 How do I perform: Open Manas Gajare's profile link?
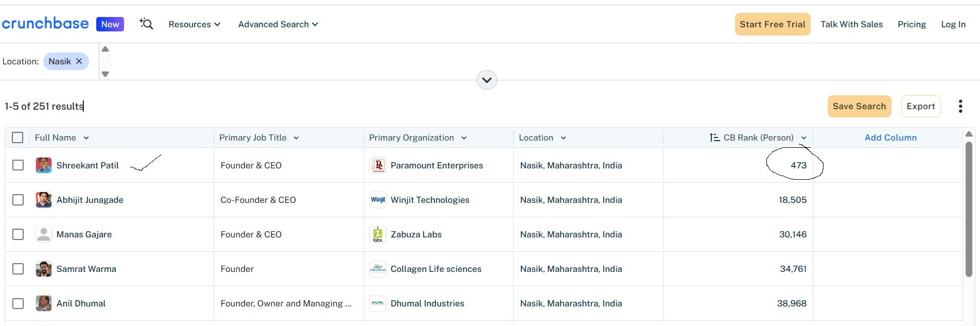click(84, 234)
